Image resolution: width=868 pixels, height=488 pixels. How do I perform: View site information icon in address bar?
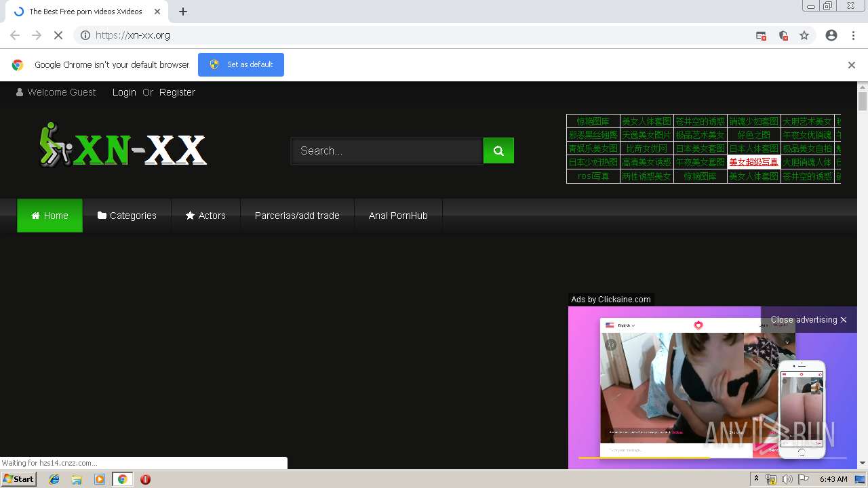click(85, 35)
